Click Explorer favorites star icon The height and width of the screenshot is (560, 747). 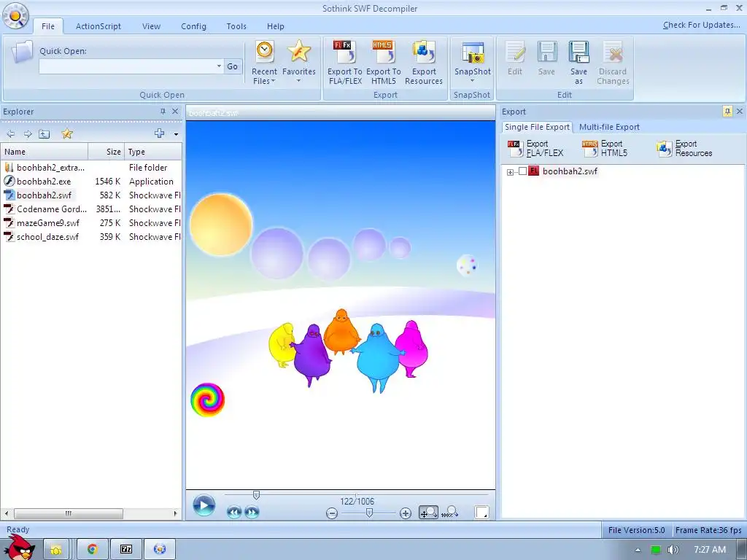[x=67, y=134]
